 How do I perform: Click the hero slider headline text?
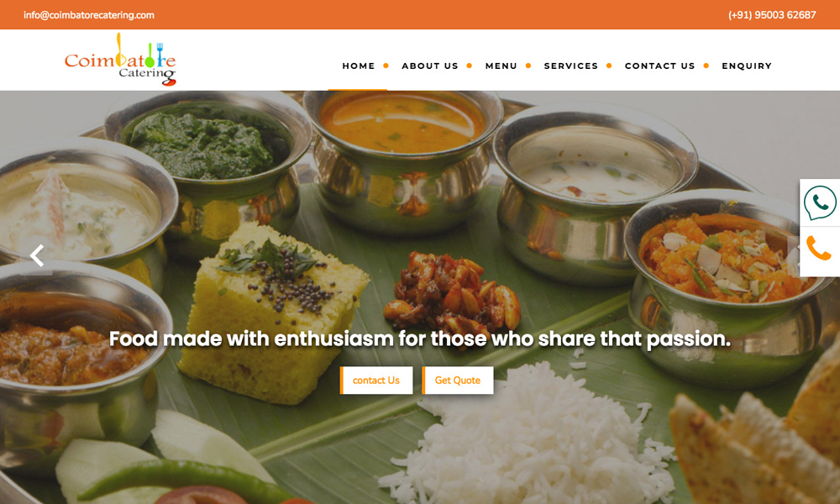(x=420, y=339)
